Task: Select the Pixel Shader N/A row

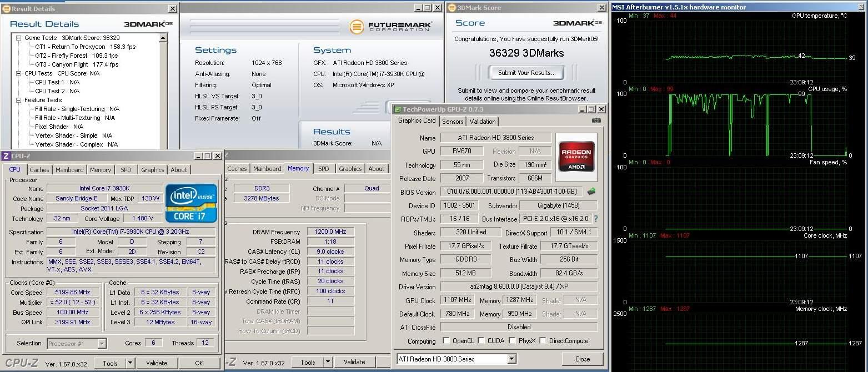Action: tap(59, 127)
